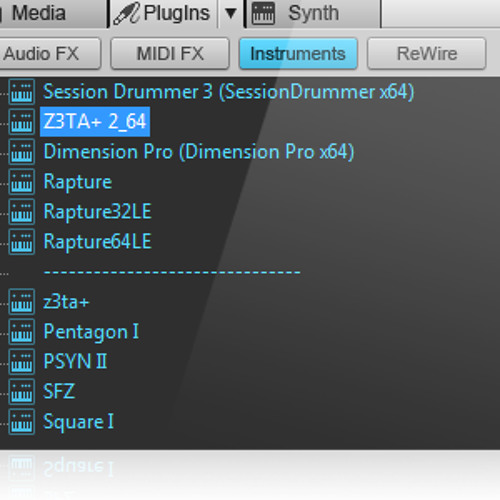Click the synth icon next to the Rapture row
Image resolution: width=500 pixels, height=500 pixels.
22,182
